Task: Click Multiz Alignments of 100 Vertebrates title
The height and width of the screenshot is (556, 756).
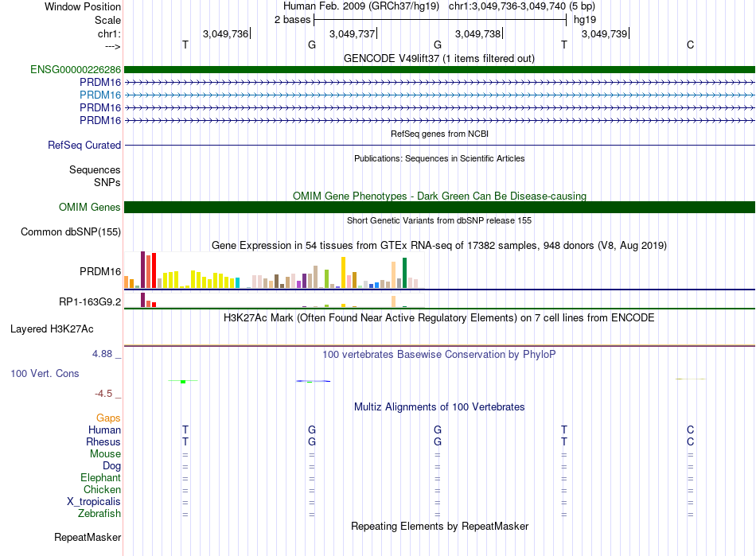Action: point(439,406)
